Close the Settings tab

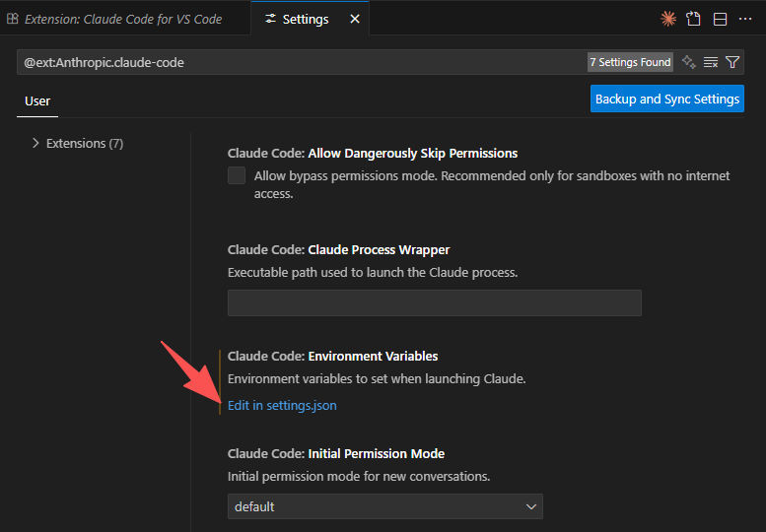click(355, 19)
